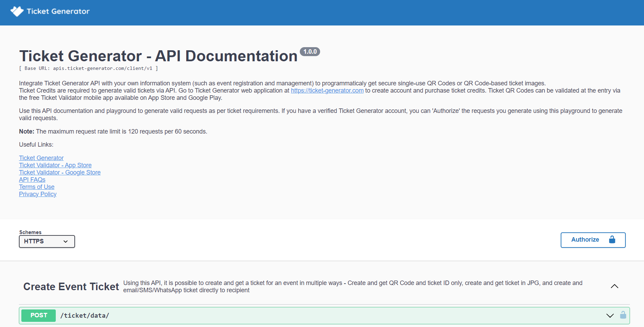
Task: Open the Terms of Use link
Action: [36, 187]
